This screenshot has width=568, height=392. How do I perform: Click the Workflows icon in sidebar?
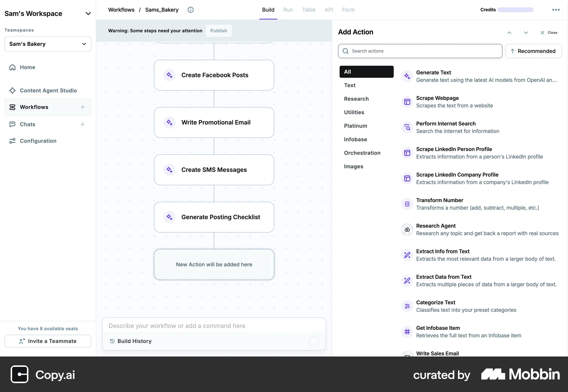tap(12, 107)
